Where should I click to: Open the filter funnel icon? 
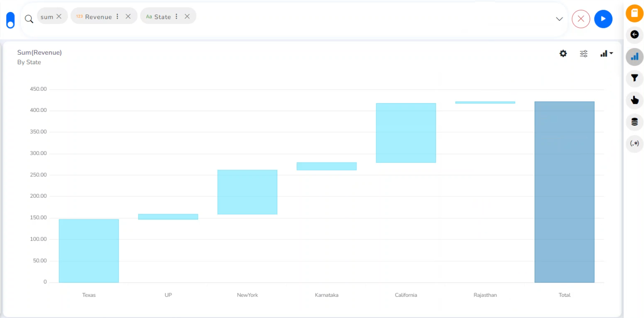coord(634,78)
